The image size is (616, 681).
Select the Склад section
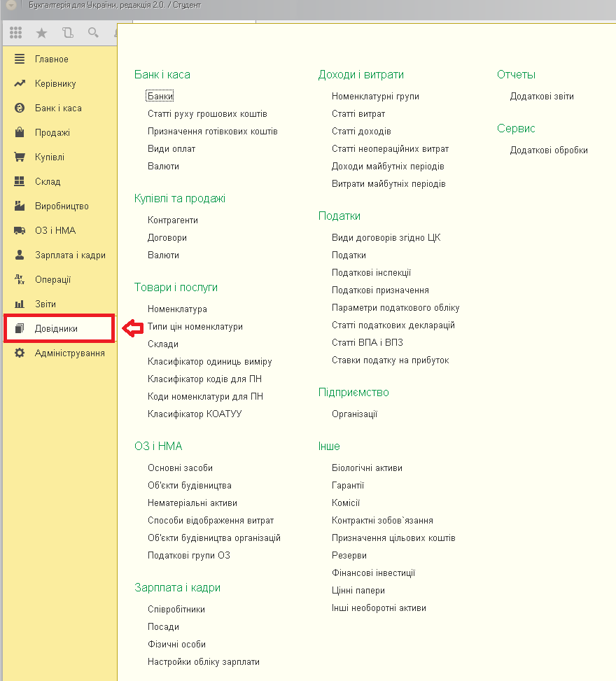click(48, 181)
